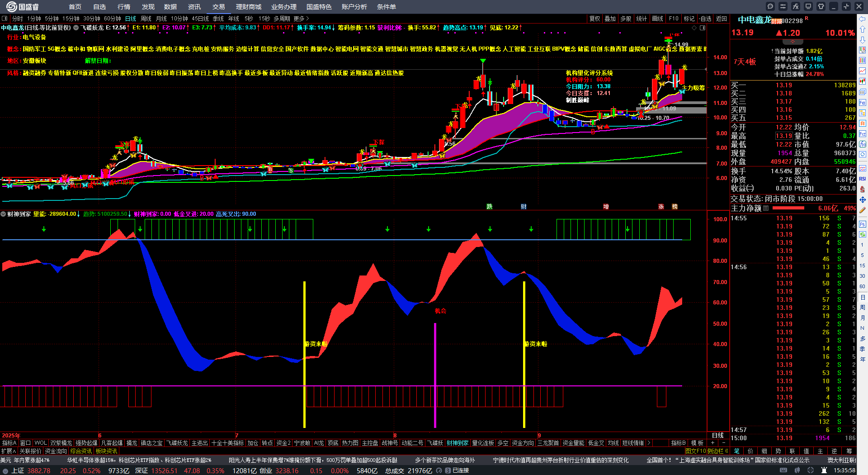Open the 指标A indicator group selector
The width and height of the screenshot is (868, 475).
point(9,443)
